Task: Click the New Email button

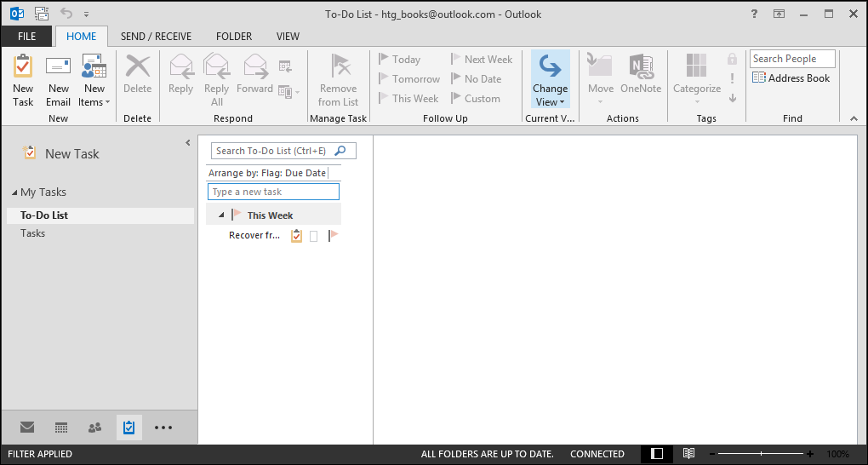Action: point(58,80)
